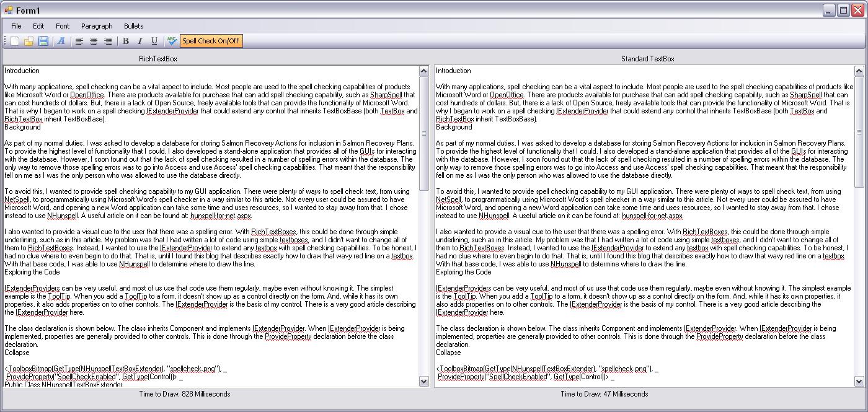Click 'hunspell-for-net.aspx' in the RichTextBox pane
Image resolution: width=868 pixels, height=412 pixels.
219,216
